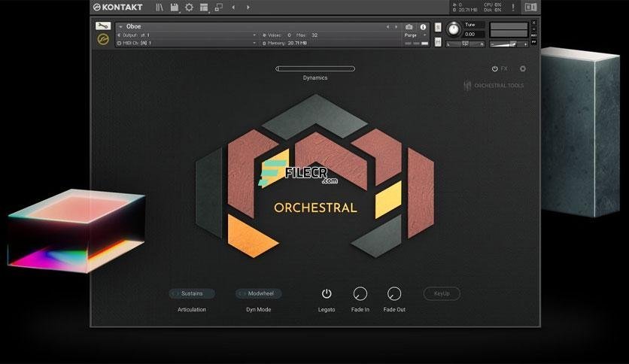Viewport: 629px width, 364px height.
Task: Mute the Oboe instrument with M button
Action: tap(438, 41)
